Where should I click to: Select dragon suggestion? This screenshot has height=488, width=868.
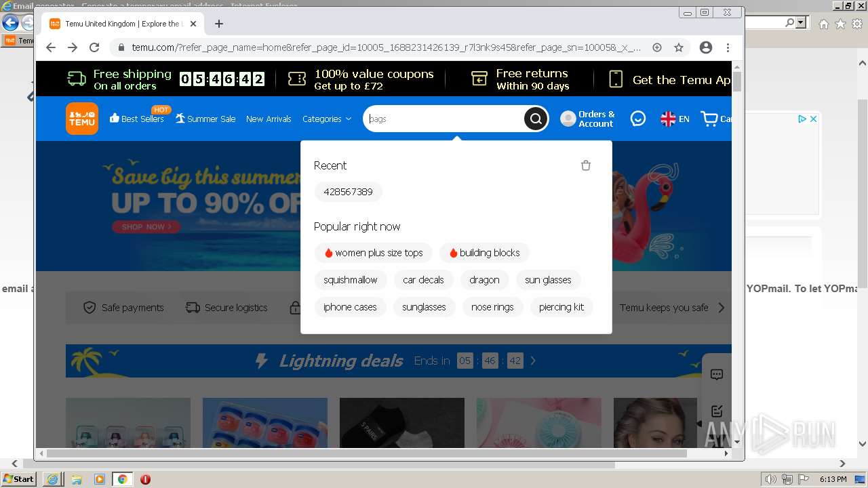(484, 280)
